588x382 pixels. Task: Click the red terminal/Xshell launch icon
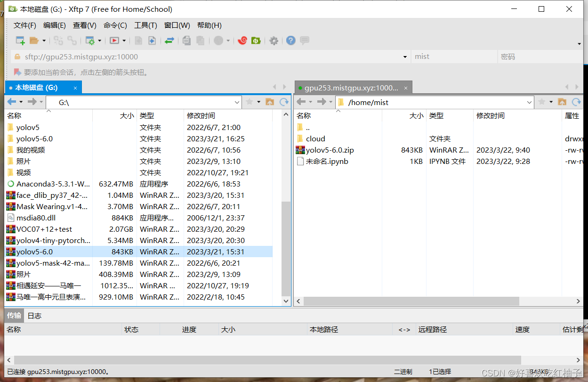coord(114,41)
